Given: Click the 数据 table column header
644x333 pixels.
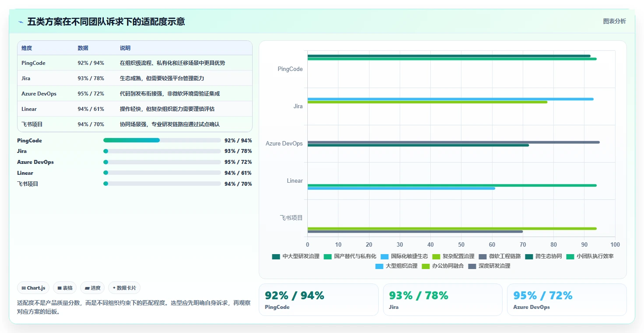Looking at the screenshot, I should point(83,48).
